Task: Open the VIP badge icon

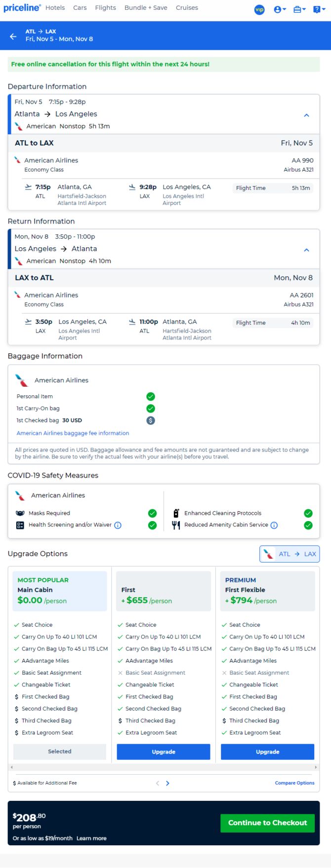Action: pos(259,9)
